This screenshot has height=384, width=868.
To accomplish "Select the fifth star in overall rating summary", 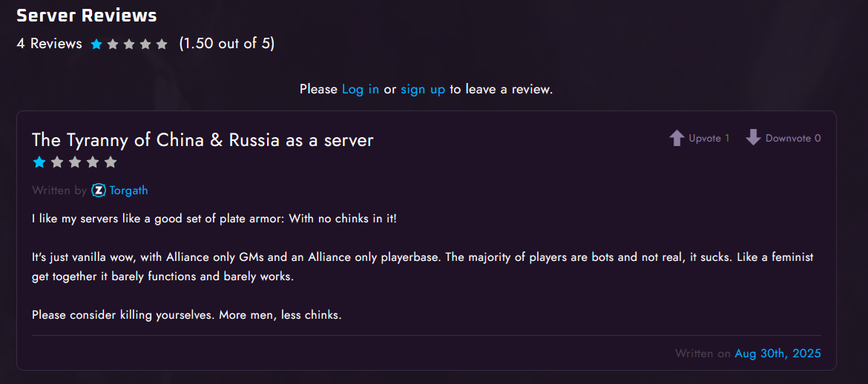I will (162, 44).
